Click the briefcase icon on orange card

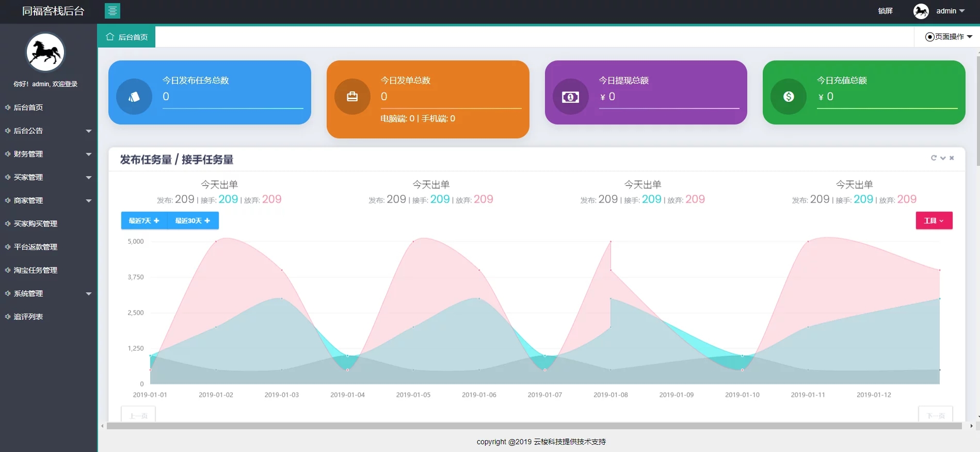pyautogui.click(x=352, y=97)
